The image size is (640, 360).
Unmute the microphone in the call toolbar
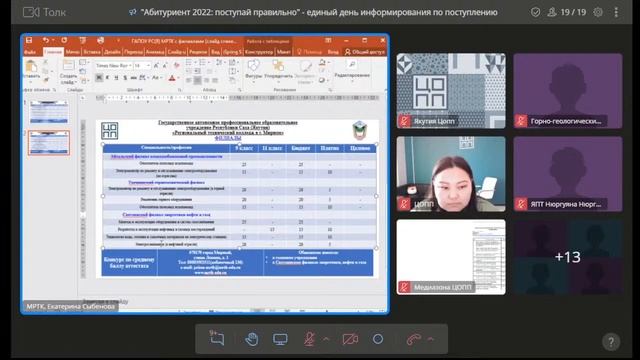[x=309, y=339]
